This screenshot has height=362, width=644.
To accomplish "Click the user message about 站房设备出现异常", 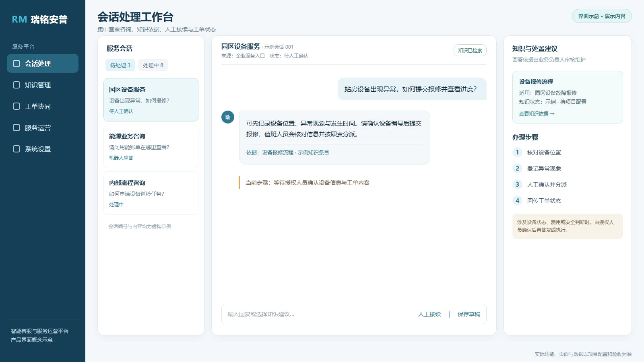I will click(x=412, y=89).
